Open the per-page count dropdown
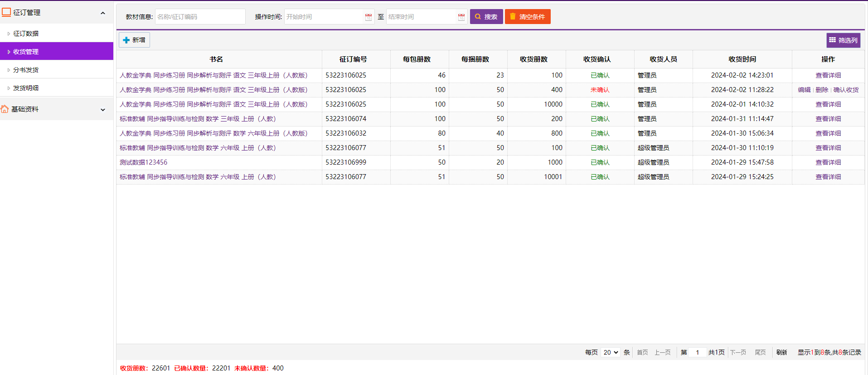 pyautogui.click(x=610, y=352)
